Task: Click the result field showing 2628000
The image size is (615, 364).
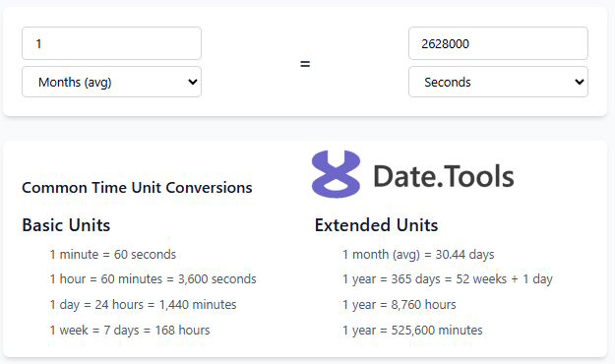Action: click(x=498, y=43)
